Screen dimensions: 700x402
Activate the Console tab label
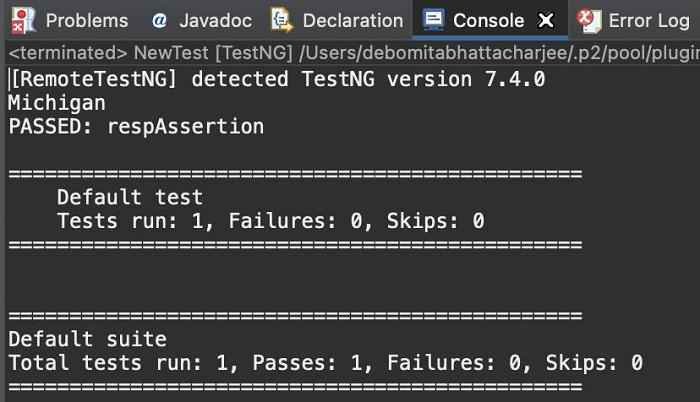(488, 20)
